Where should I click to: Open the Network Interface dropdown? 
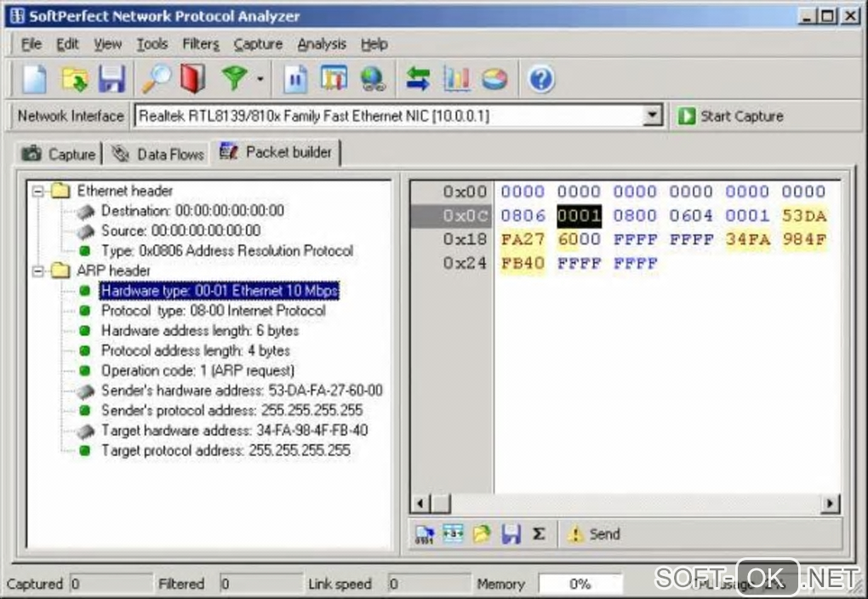pos(653,116)
